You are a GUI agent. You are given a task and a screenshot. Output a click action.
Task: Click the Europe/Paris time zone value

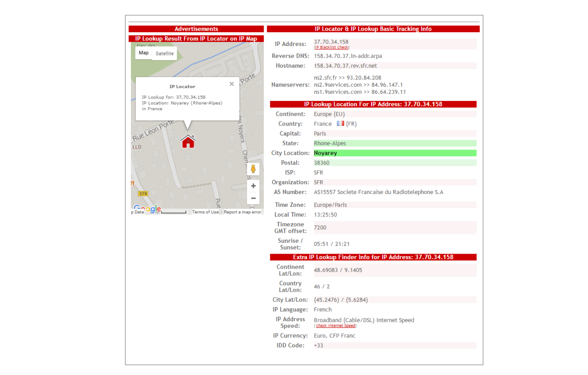(330, 205)
